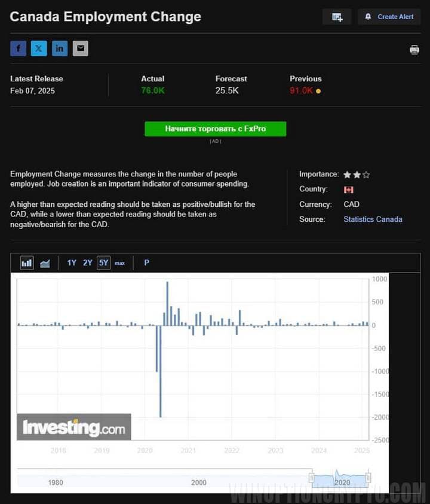430x504 pixels.
Task: Toggle the P option in chart toolbar
Action: pos(147,262)
